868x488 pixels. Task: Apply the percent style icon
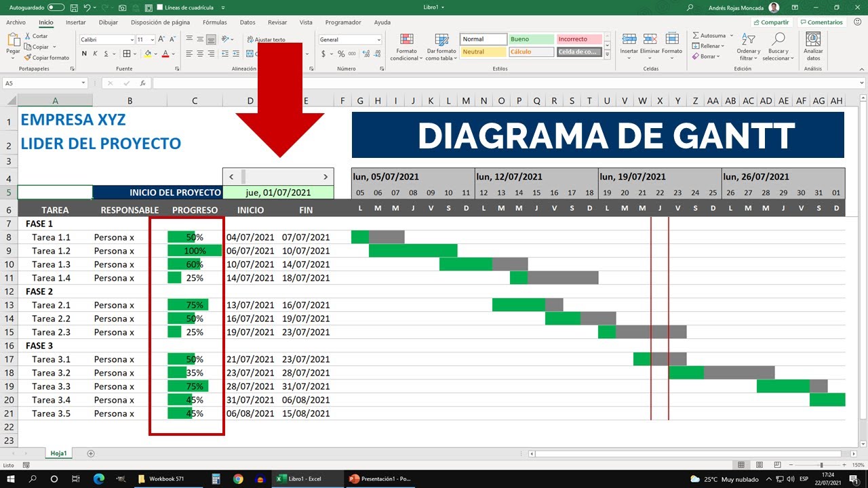coord(341,54)
